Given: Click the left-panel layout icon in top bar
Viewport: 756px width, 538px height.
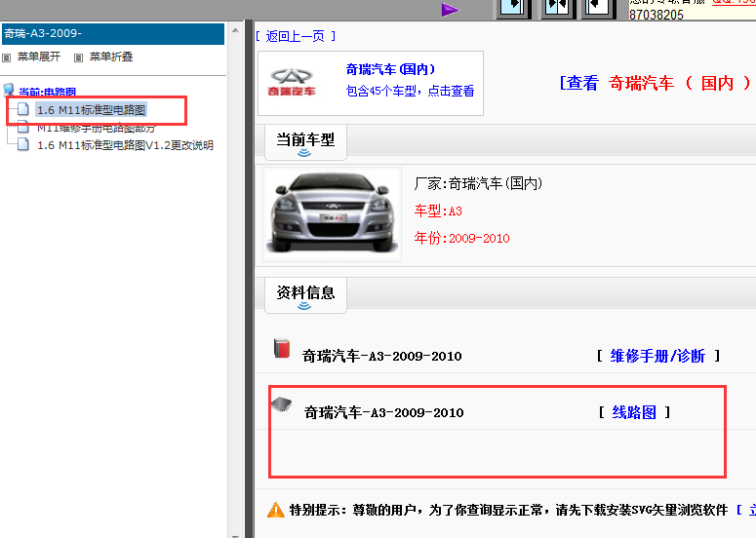Looking at the screenshot, I should tap(513, 9).
